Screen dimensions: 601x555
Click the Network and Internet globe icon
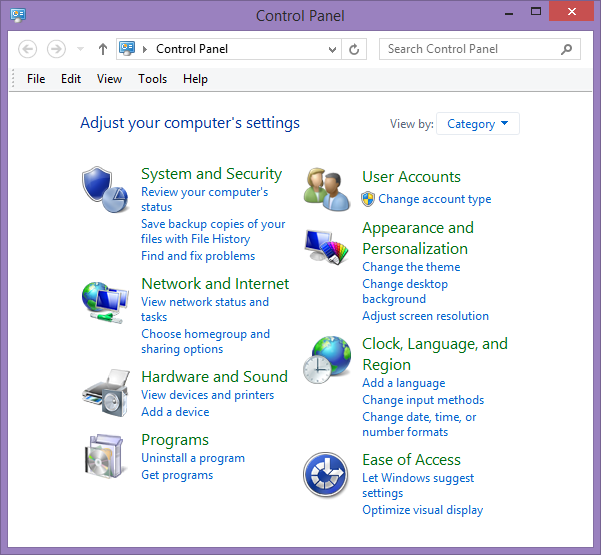click(x=105, y=300)
